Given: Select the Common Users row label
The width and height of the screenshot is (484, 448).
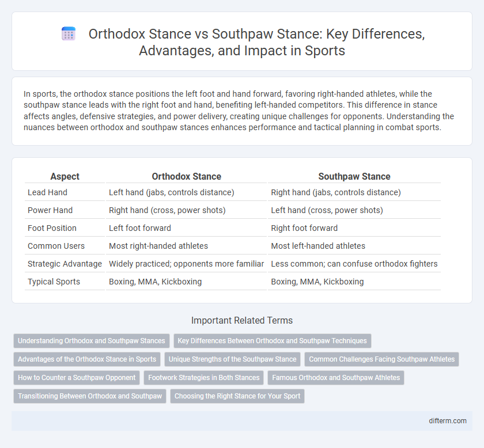Looking at the screenshot, I should [x=56, y=246].
